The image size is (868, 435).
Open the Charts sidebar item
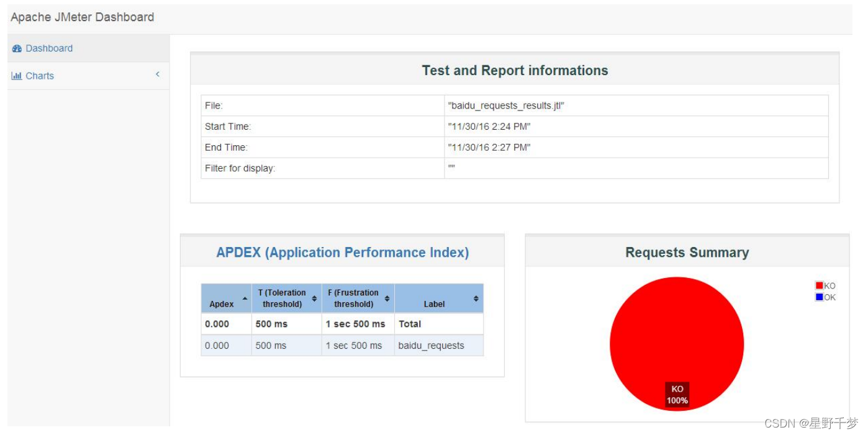point(88,76)
